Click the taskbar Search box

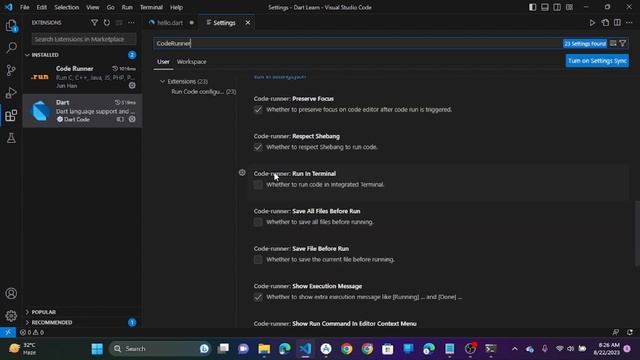160,349
